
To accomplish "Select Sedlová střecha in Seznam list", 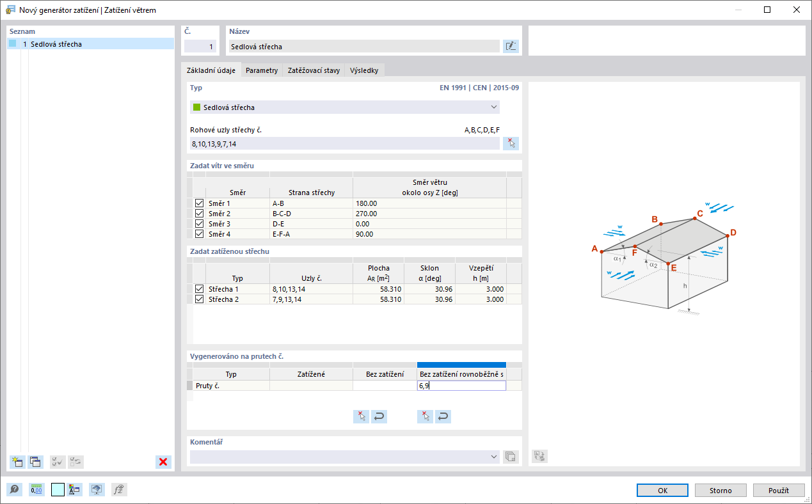I will [x=90, y=44].
